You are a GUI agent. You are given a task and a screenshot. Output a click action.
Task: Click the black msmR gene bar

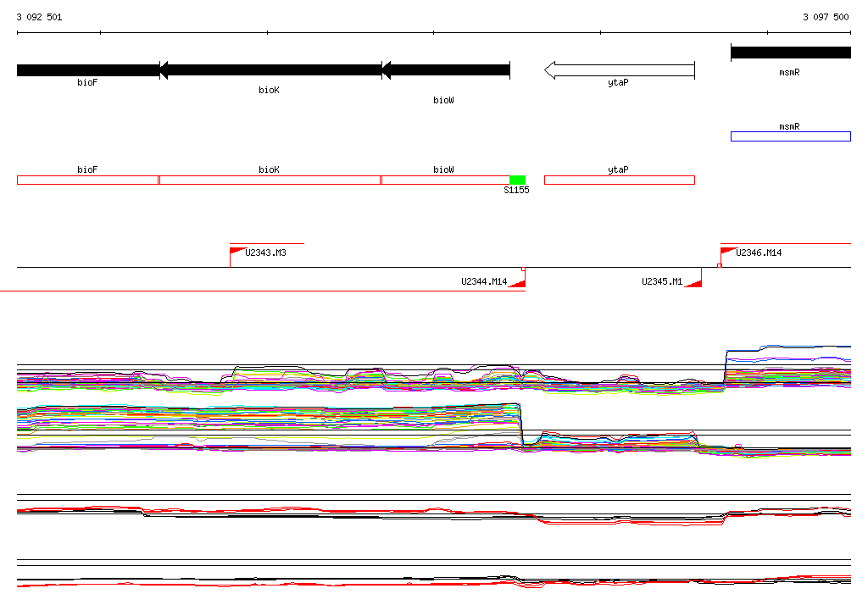(x=791, y=53)
